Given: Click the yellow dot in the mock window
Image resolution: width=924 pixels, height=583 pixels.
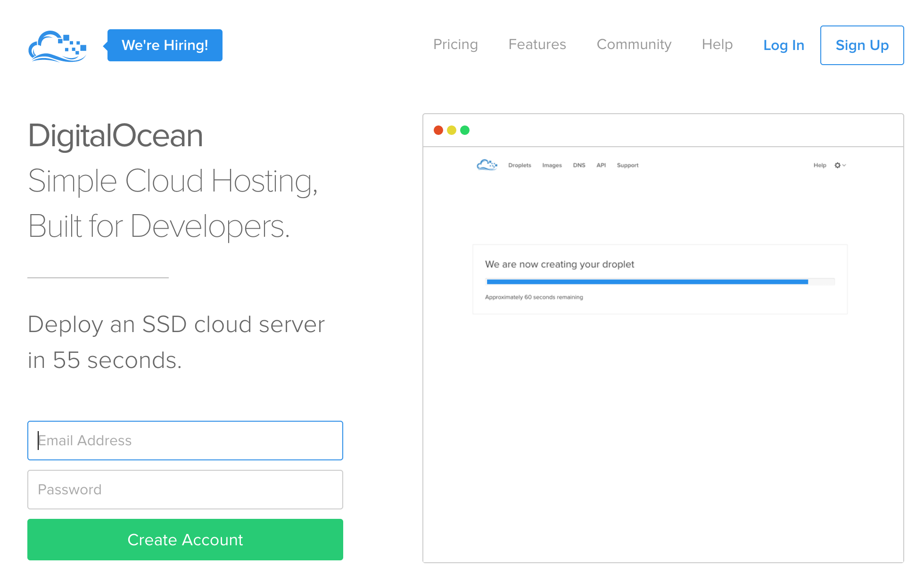Looking at the screenshot, I should click(452, 130).
